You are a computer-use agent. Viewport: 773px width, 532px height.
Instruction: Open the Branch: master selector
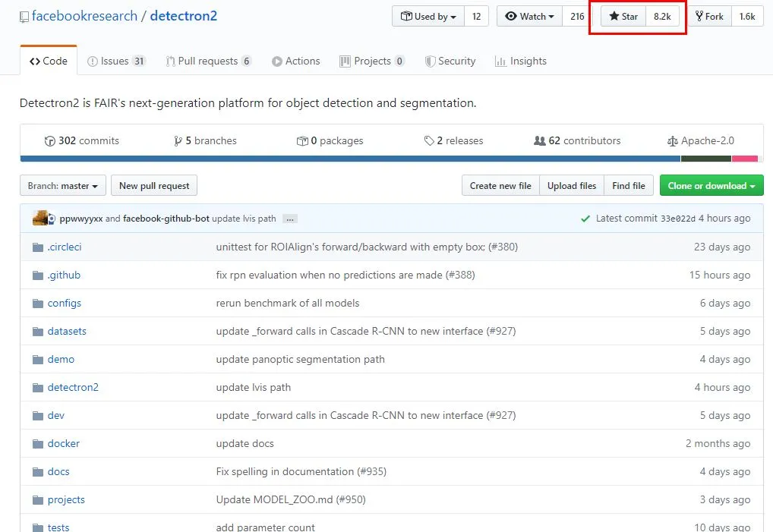(x=63, y=186)
